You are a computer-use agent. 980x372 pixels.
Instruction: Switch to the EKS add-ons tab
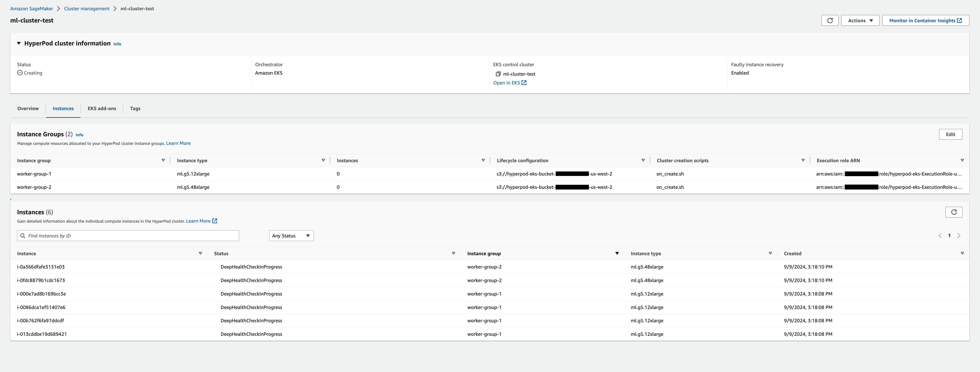pyautogui.click(x=102, y=108)
